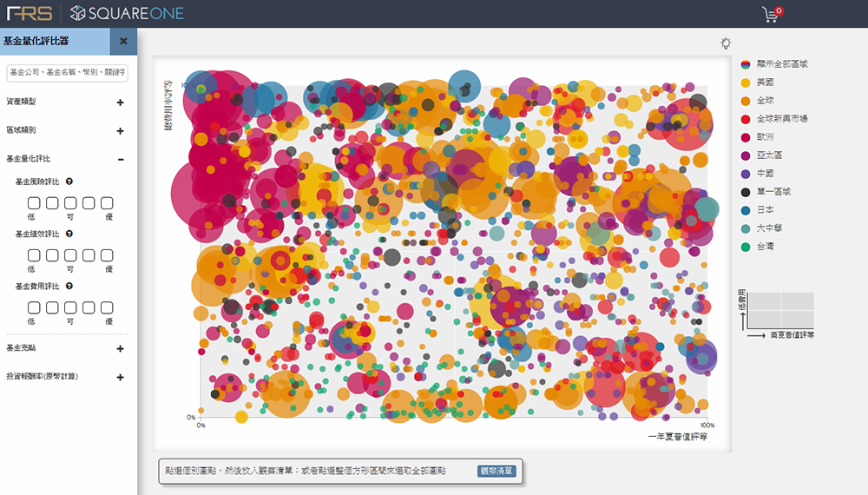Open the shopping cart icon
The image size is (868, 495).
click(772, 14)
